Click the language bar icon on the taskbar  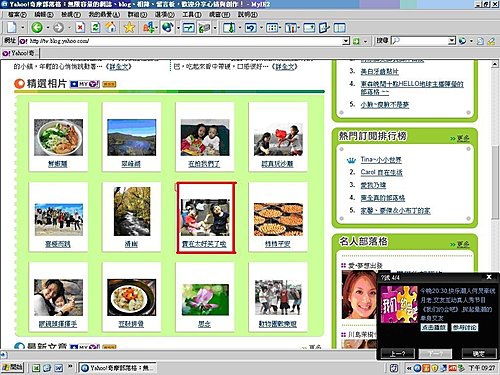[x=394, y=368]
